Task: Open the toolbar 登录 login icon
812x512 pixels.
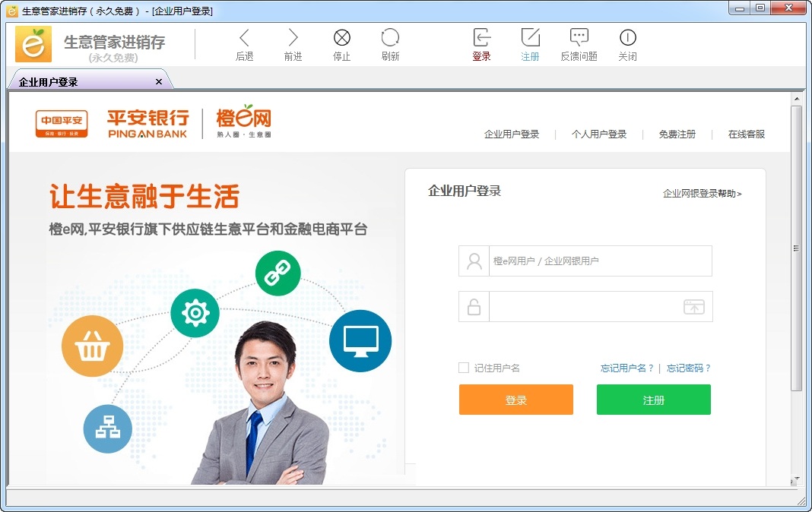Action: (x=481, y=38)
